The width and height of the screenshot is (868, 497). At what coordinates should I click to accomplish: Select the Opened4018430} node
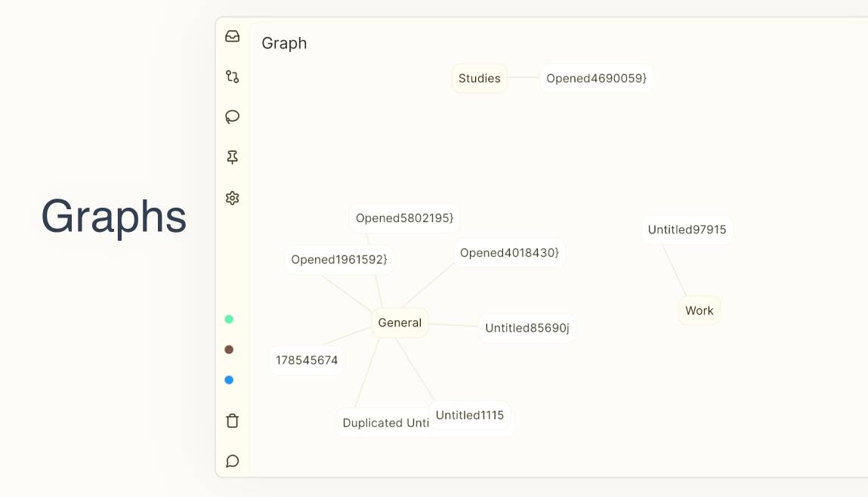click(x=509, y=253)
